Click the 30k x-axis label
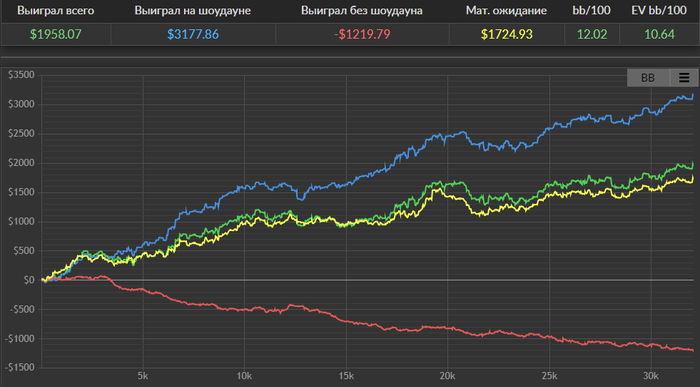 (x=651, y=376)
